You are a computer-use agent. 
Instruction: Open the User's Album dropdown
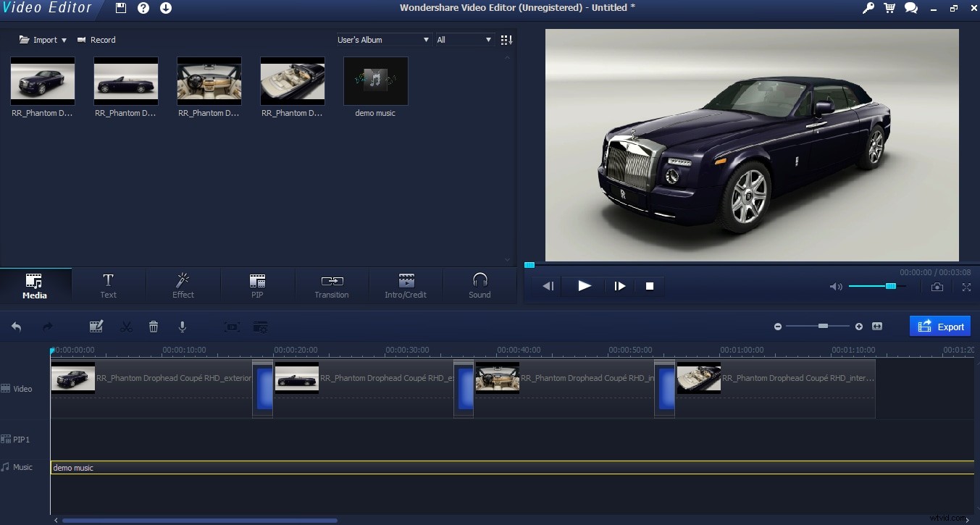[x=382, y=40]
